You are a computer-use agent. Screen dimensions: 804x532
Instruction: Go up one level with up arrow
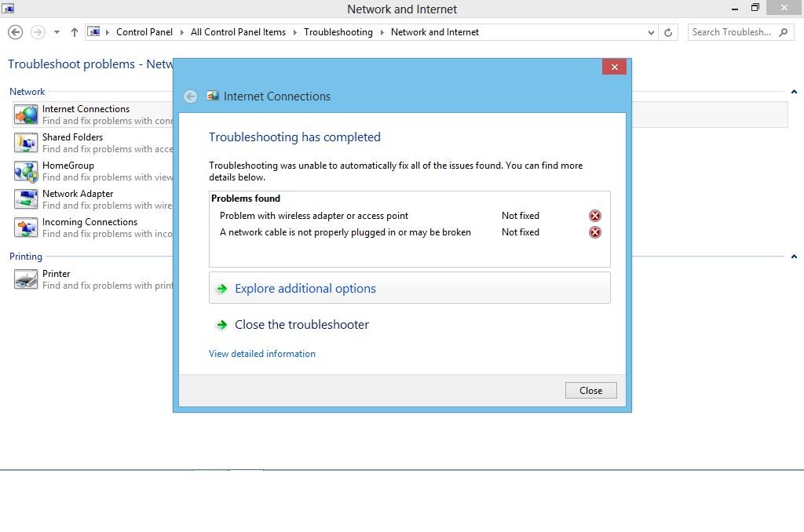75,32
